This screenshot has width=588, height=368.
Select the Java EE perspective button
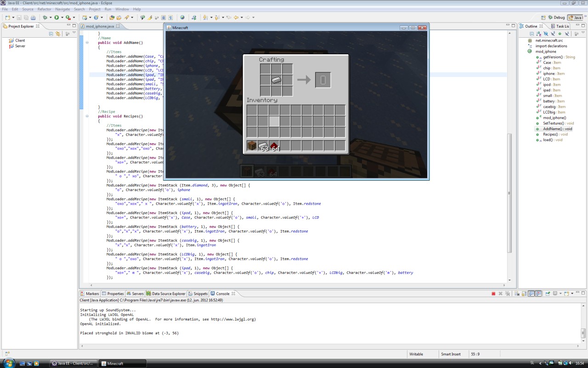coord(575,17)
